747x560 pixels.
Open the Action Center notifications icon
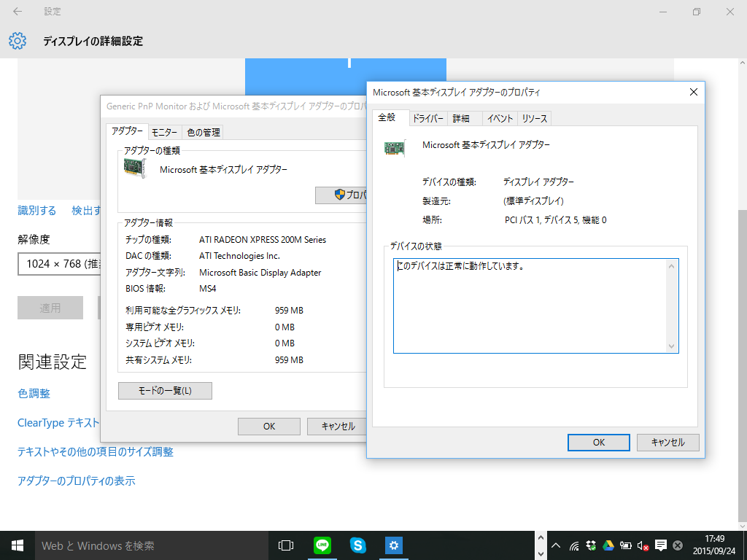coord(661,545)
